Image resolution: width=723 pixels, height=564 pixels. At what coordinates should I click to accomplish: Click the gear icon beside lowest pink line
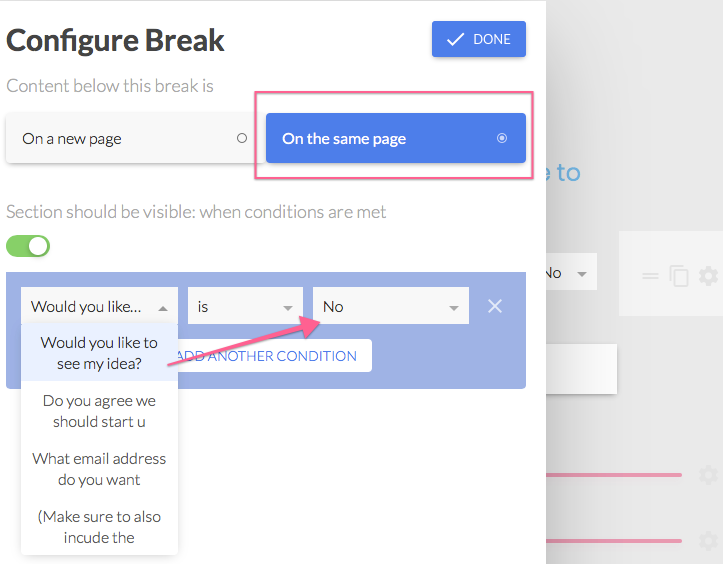708,541
